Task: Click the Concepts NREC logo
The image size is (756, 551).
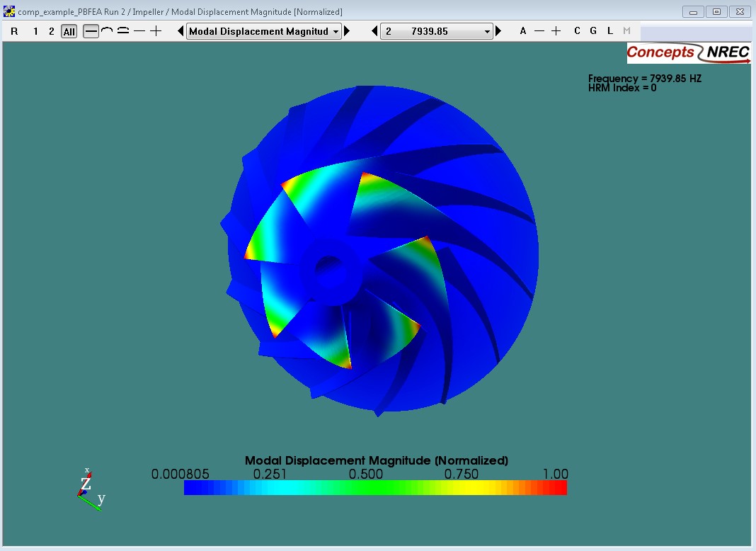Action: (x=687, y=52)
